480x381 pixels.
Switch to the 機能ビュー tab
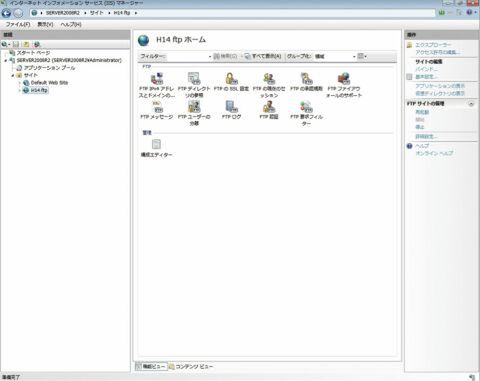[150, 366]
